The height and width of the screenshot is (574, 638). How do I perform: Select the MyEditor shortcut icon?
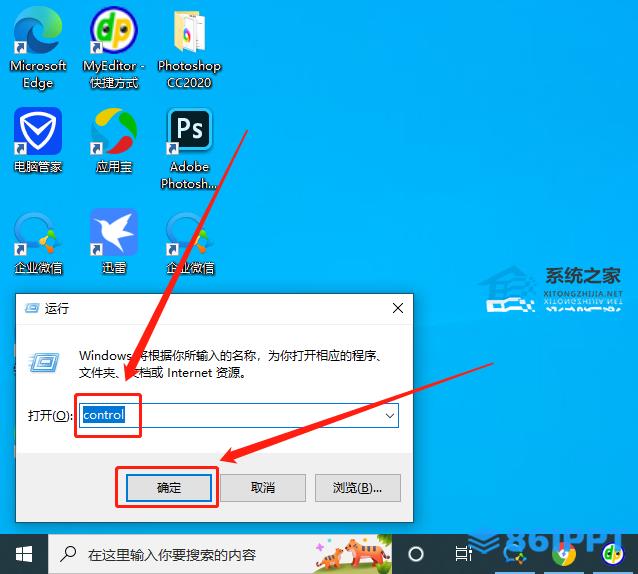pyautogui.click(x=113, y=34)
